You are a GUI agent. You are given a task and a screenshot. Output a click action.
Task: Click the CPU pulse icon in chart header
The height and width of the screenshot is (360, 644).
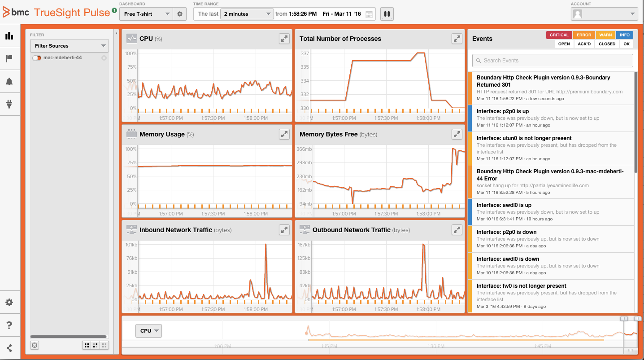click(131, 39)
